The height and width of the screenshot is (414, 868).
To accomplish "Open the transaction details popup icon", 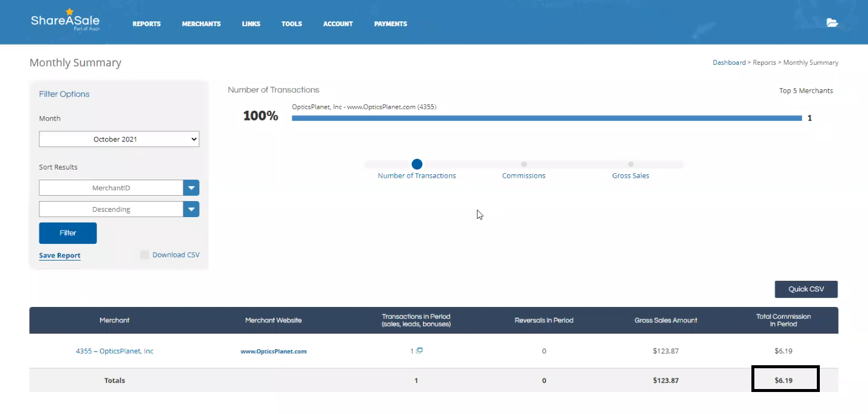I will 419,350.
